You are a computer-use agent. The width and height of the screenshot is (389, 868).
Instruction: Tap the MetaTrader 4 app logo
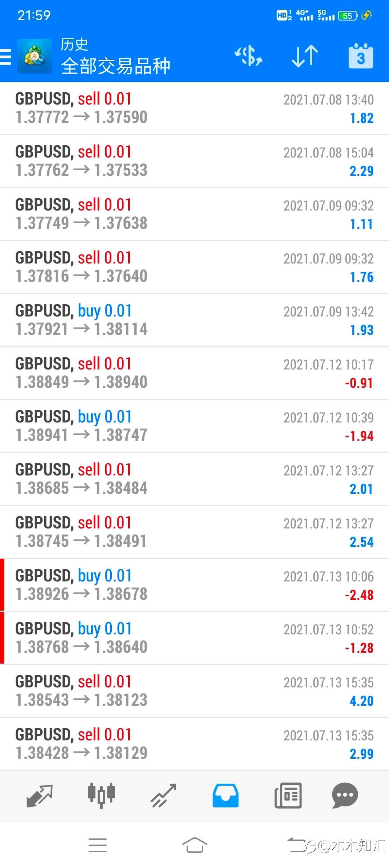(x=35, y=57)
